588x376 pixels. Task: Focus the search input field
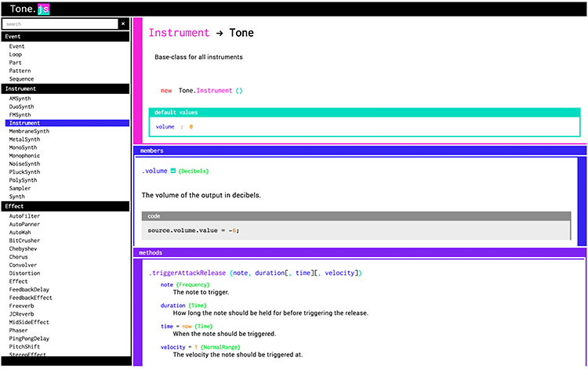pos(60,24)
